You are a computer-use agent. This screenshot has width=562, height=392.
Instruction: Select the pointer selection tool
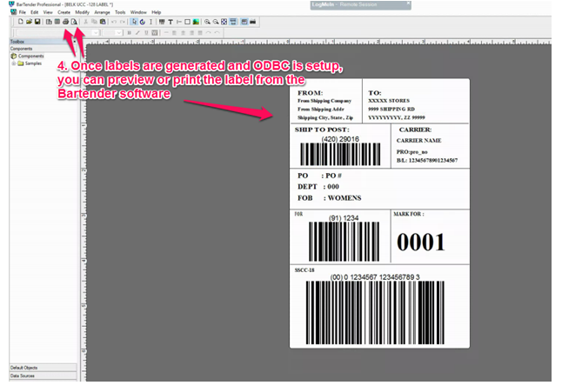pos(134,22)
